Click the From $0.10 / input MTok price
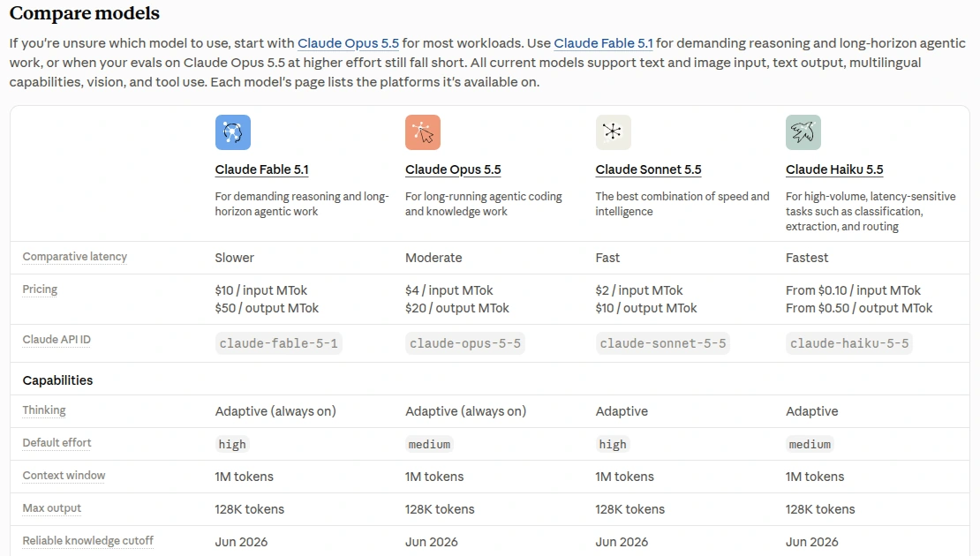Image resolution: width=980 pixels, height=556 pixels. click(853, 289)
